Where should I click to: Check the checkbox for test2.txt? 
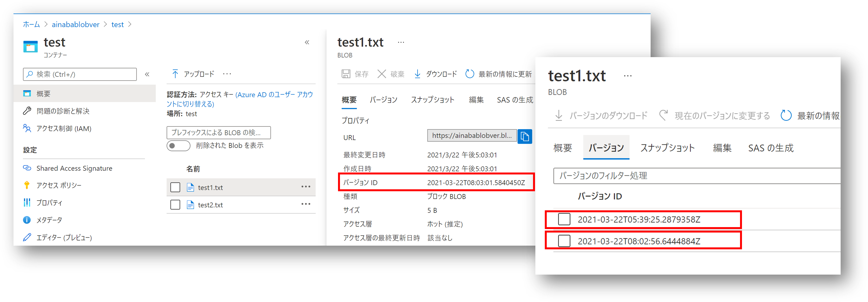coord(175,205)
